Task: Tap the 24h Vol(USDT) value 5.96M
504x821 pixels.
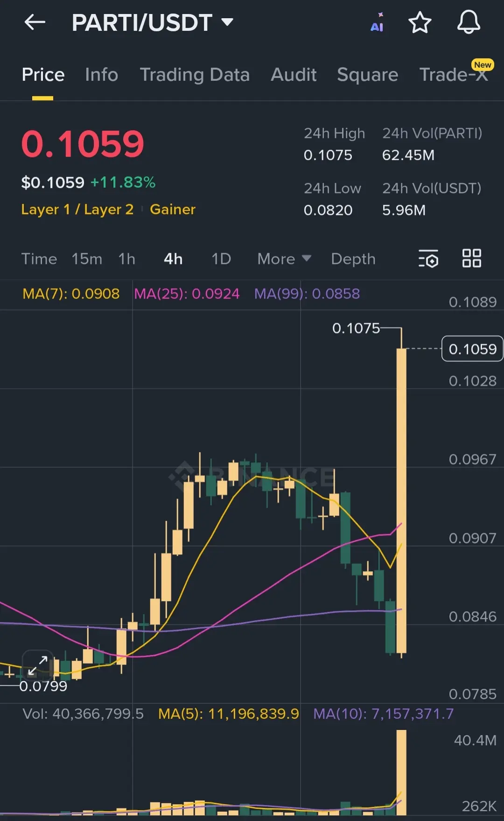Action: pyautogui.click(x=404, y=210)
